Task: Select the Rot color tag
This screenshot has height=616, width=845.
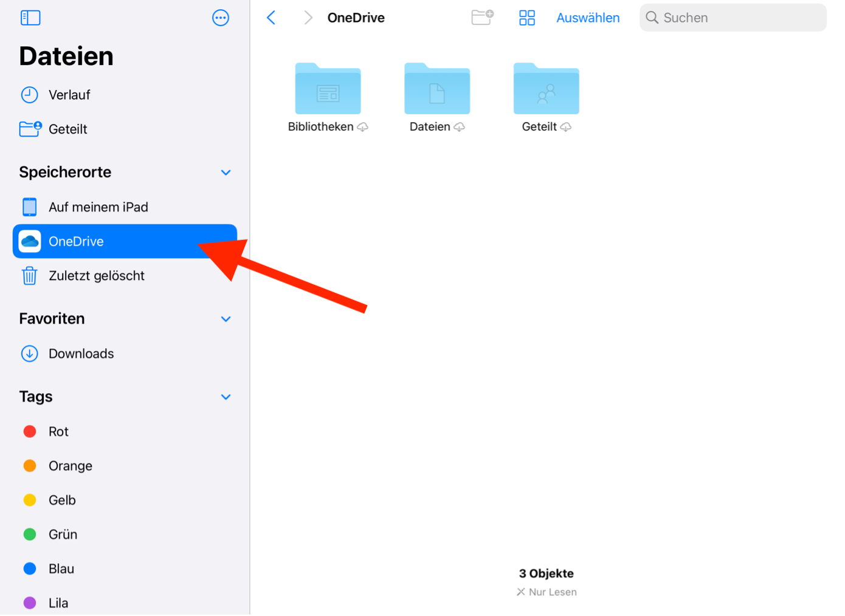Action: point(58,431)
